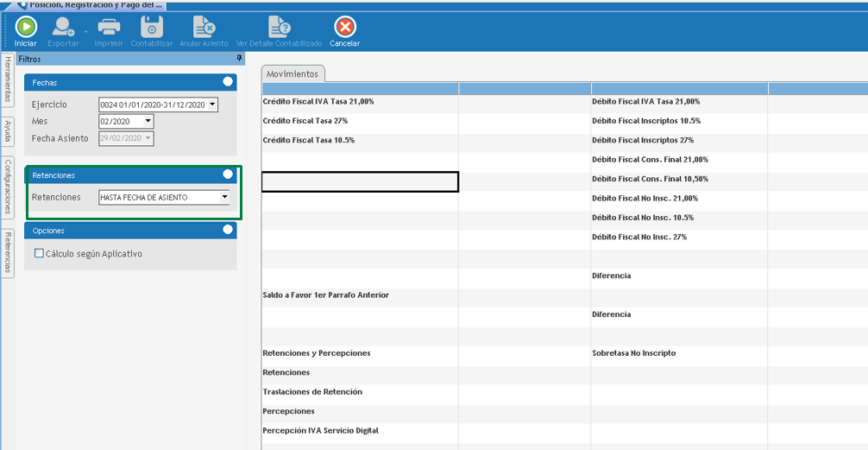Viewport: 868px width, 450px height.
Task: Expand the Retenciones dropdown list
Action: tap(224, 197)
